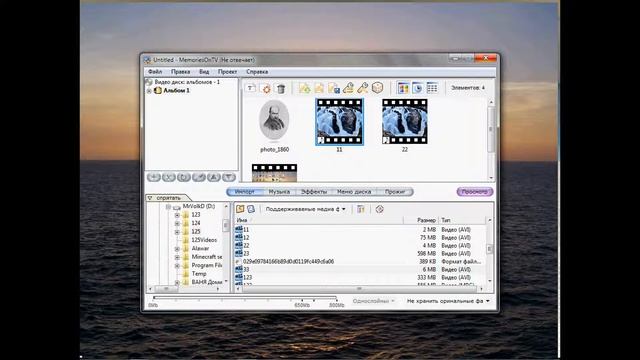Click the round circular icon in file browser toolbar
The image size is (640, 360).
pyautogui.click(x=380, y=209)
